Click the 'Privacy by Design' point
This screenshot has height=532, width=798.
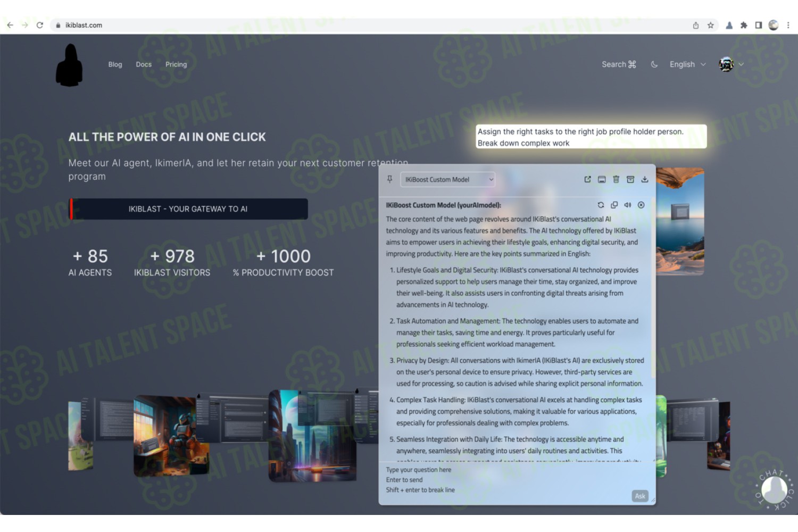click(x=517, y=372)
